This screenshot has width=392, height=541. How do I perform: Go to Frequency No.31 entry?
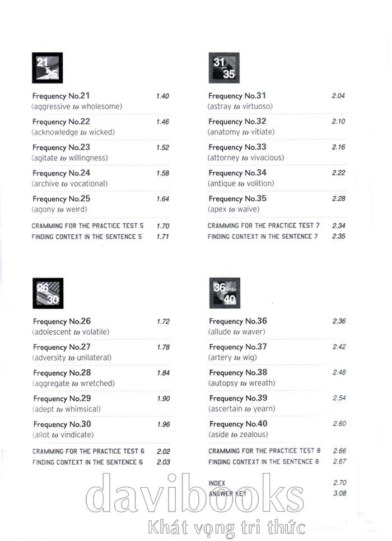237,96
